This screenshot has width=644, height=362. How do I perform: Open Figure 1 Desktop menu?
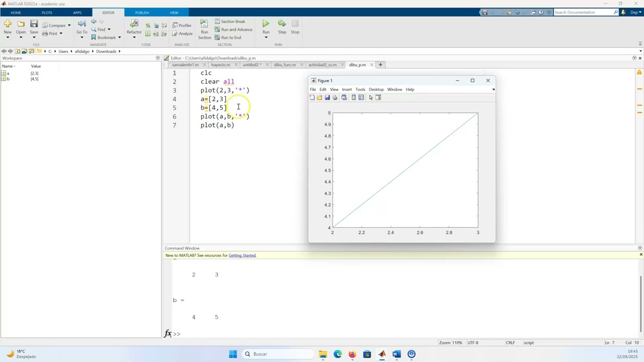[376, 89]
